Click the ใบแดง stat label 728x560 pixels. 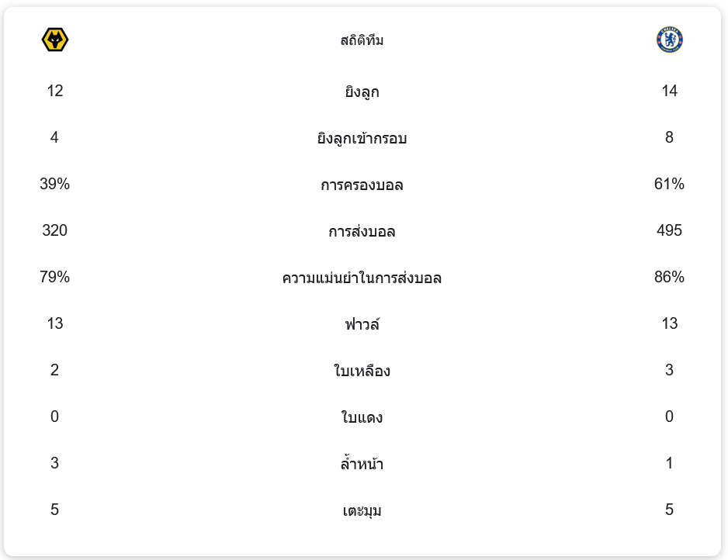point(362,417)
